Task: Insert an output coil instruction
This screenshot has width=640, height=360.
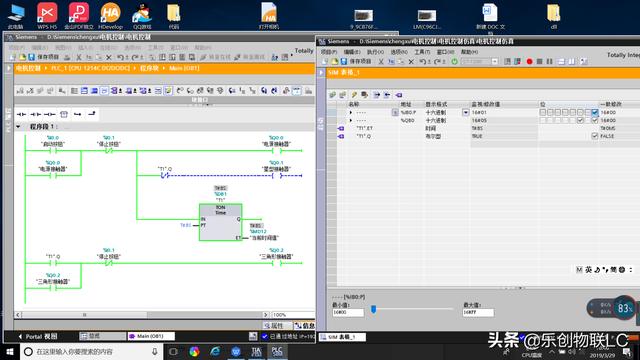Action: [49, 114]
